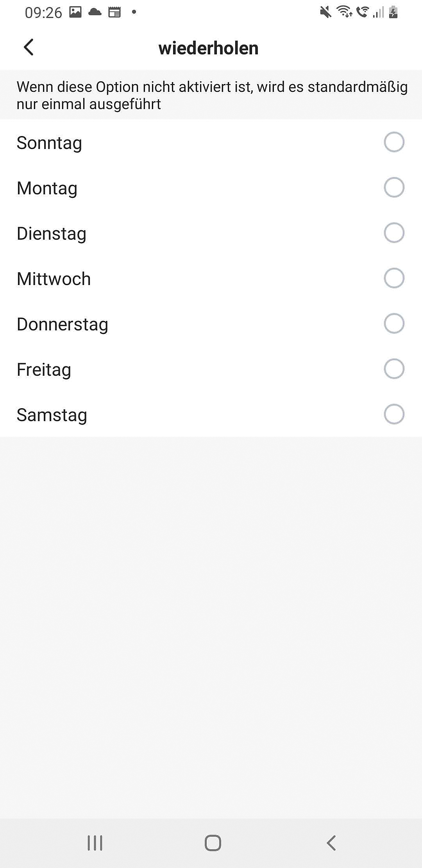Screen dimensions: 422x868
Task: Tap the Samstag day label
Action: pos(52,415)
